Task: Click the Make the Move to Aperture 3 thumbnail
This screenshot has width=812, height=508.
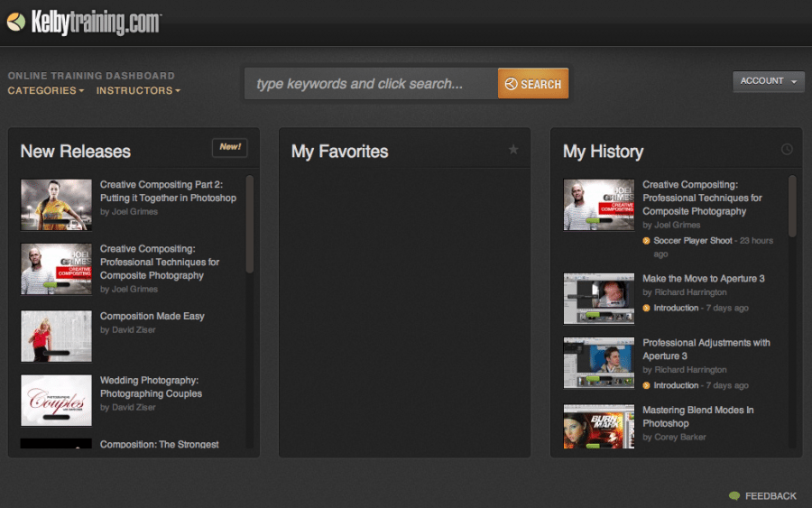Action: pos(599,299)
